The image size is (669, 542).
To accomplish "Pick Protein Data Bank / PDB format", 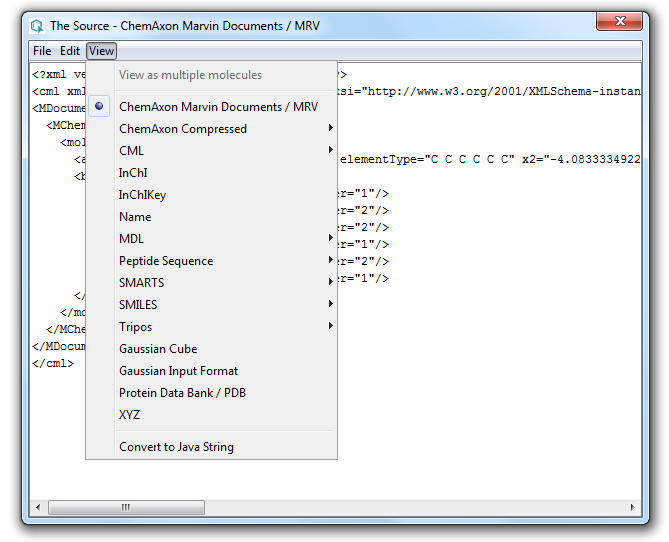I will coord(182,393).
